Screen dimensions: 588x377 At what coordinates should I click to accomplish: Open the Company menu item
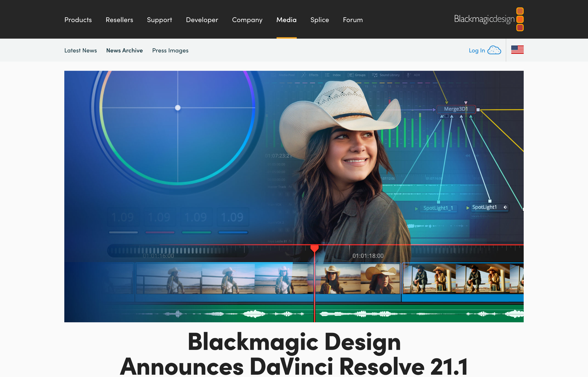(247, 20)
